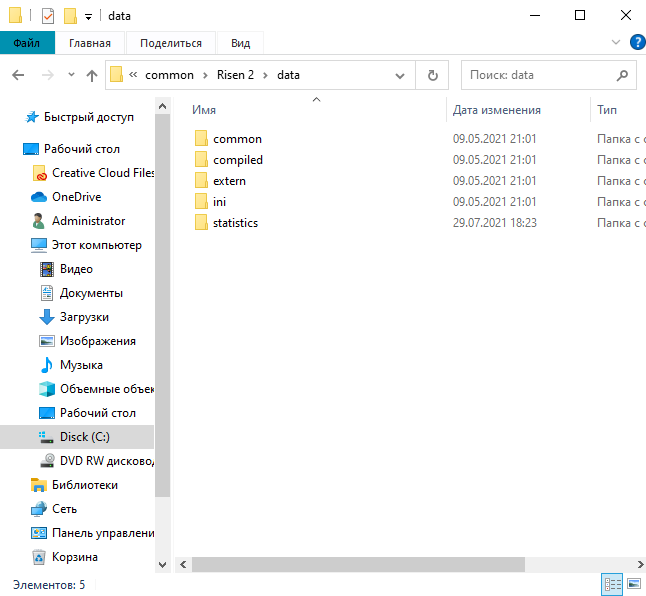The width and height of the screenshot is (646, 596).
Task: Select the statistics folder
Action: [235, 223]
